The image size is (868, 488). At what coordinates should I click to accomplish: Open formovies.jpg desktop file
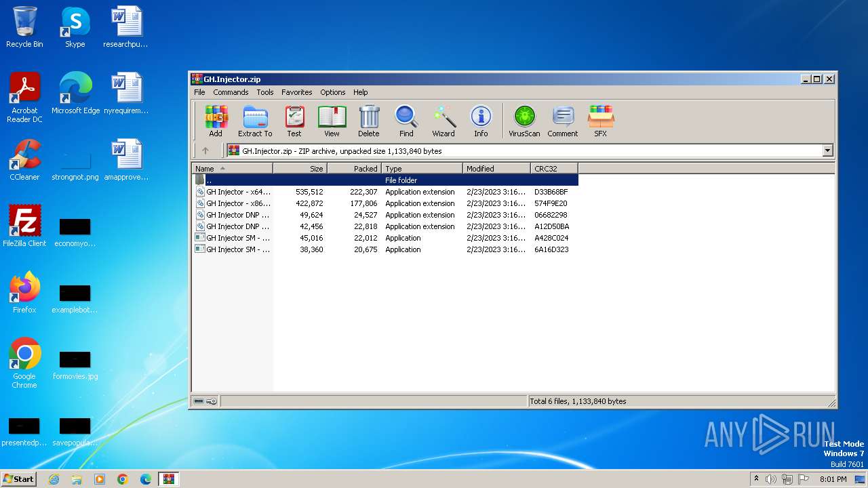pos(75,363)
